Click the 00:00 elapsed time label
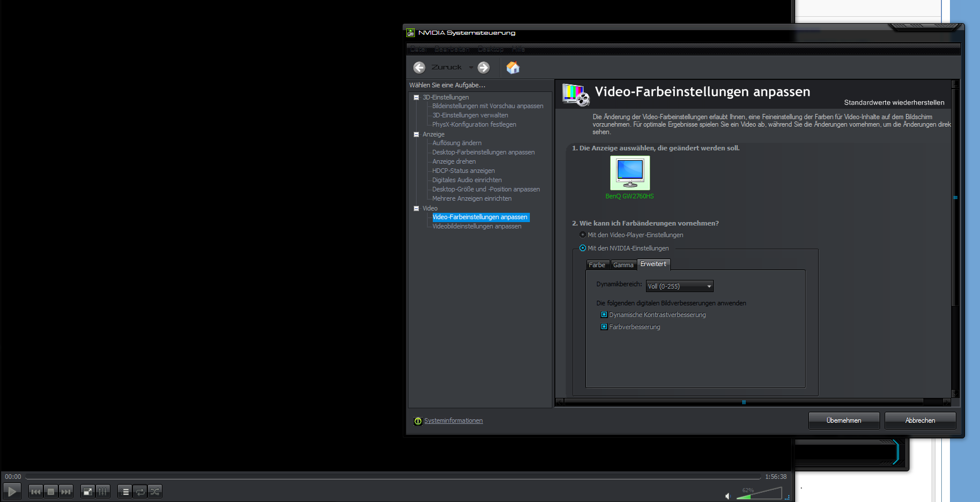 click(13, 477)
